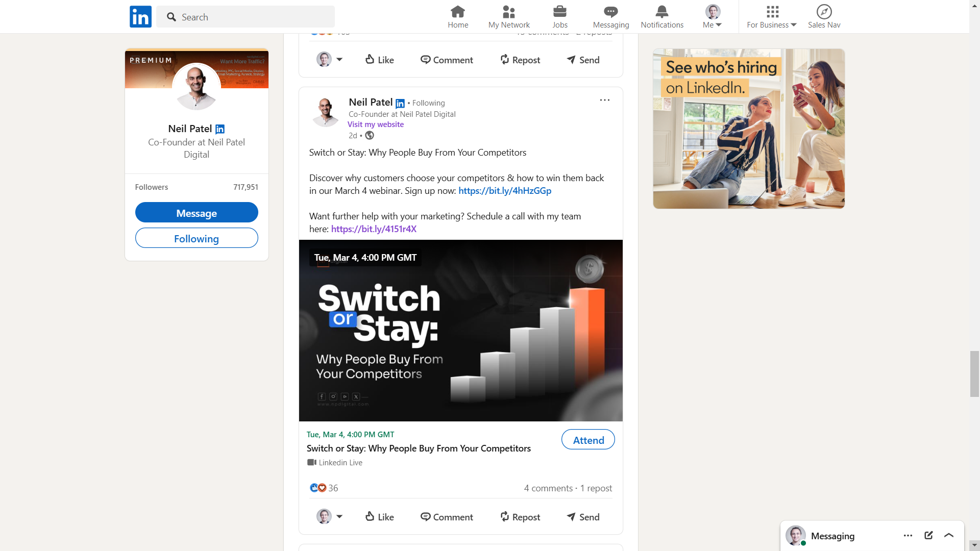Go to the Jobs section
The width and height of the screenshot is (980, 551).
click(x=560, y=17)
